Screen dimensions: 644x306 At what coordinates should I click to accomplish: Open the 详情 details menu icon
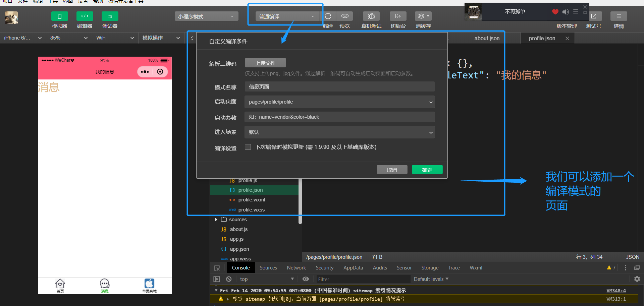(x=619, y=16)
